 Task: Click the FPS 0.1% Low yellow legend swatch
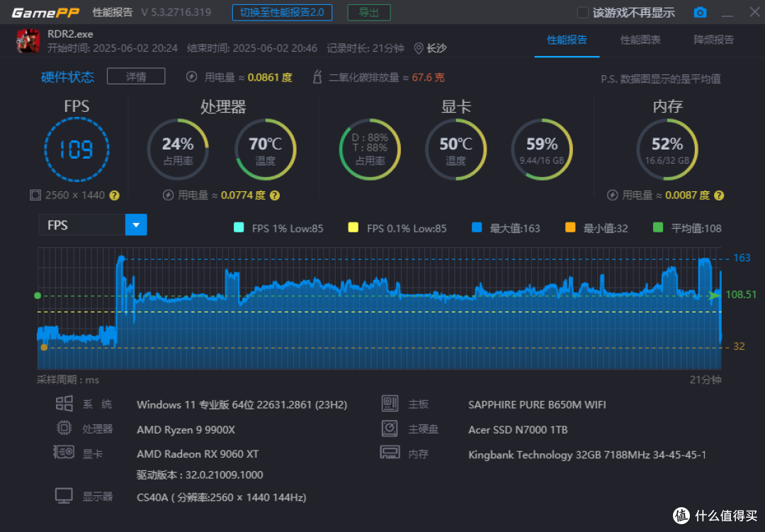pyautogui.click(x=353, y=227)
